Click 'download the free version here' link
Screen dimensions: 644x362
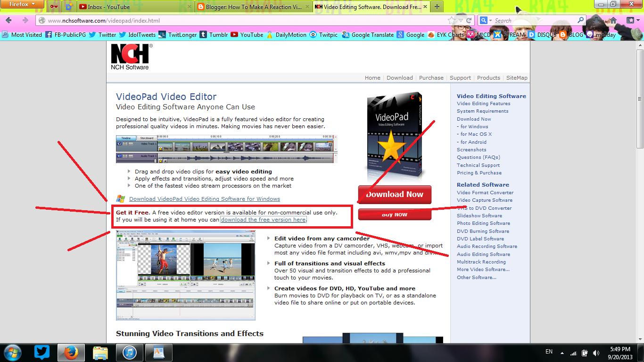pos(264,220)
